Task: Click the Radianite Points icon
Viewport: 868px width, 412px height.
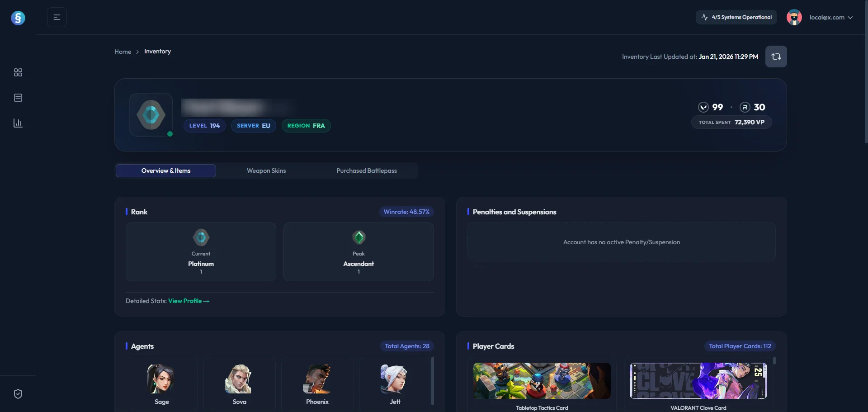Action: pyautogui.click(x=745, y=107)
